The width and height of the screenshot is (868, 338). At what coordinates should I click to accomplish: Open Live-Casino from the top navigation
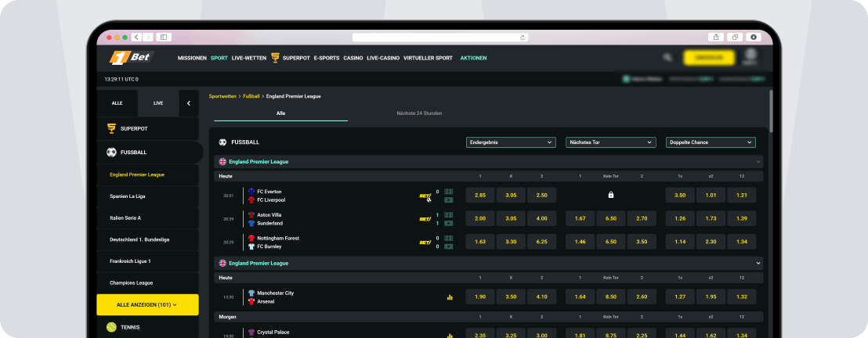point(383,58)
